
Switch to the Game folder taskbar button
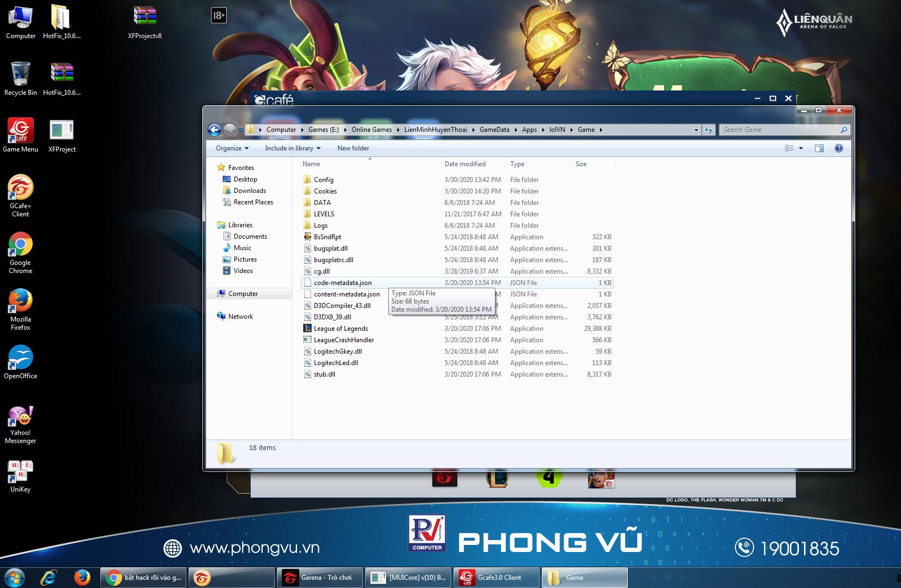585,578
